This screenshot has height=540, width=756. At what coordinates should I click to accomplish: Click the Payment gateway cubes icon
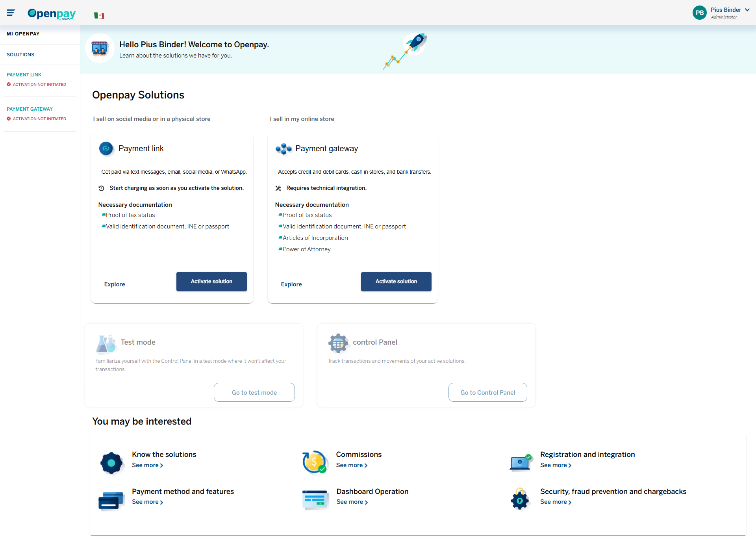tap(283, 149)
